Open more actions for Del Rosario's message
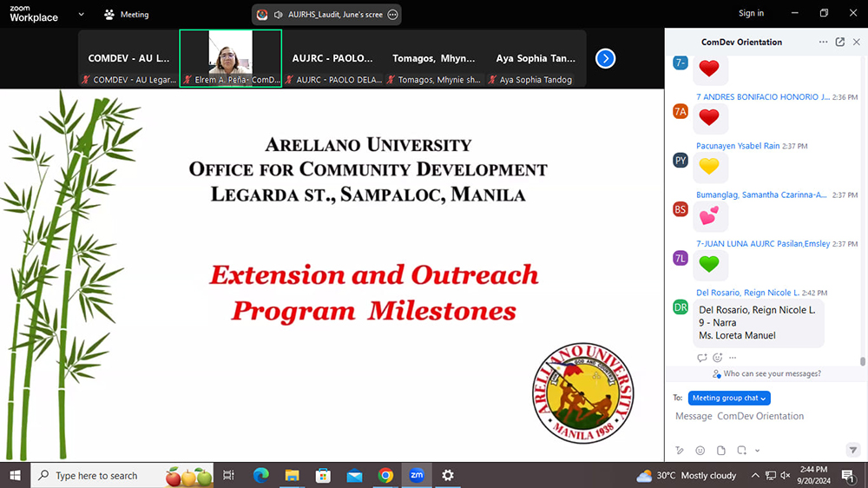This screenshot has height=488, width=868. (x=733, y=358)
